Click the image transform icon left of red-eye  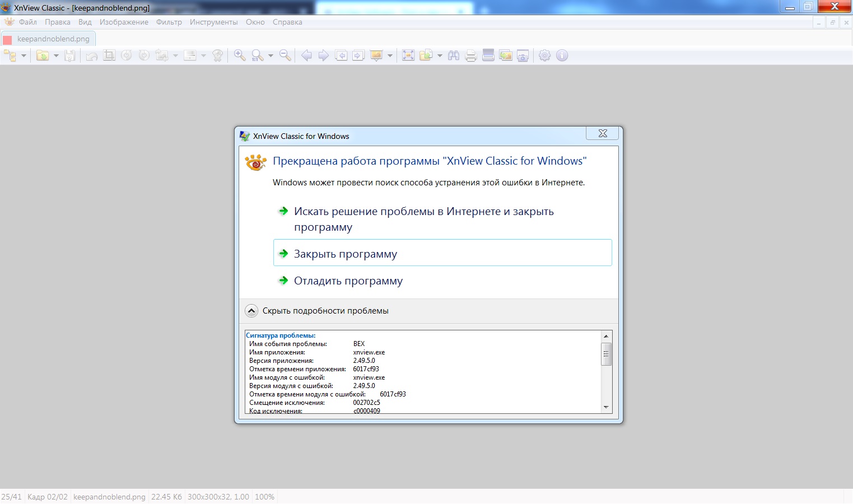click(162, 55)
